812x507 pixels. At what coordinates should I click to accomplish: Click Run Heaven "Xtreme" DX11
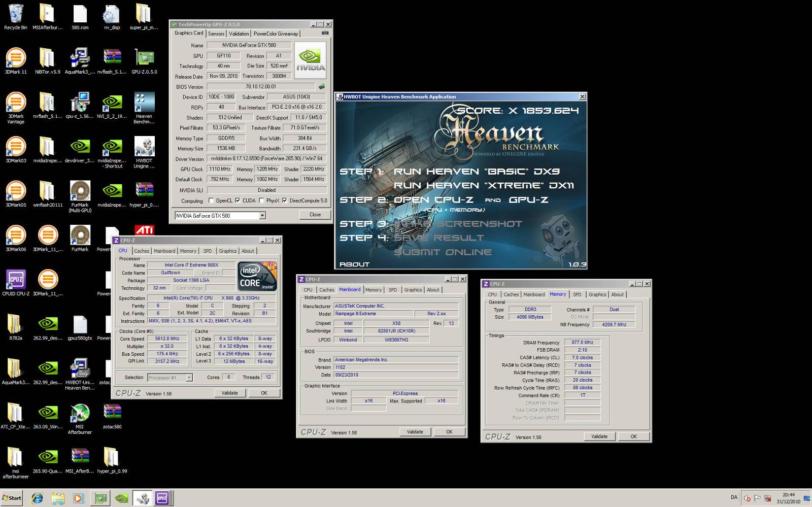484,186
